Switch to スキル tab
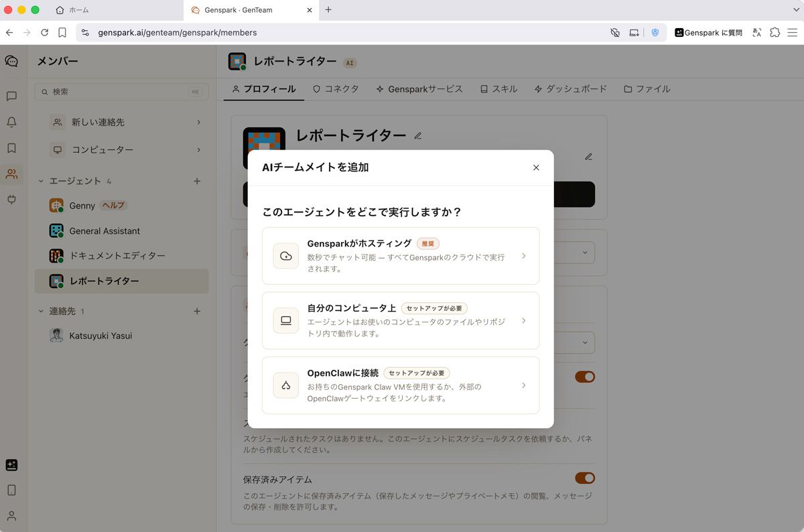 coord(498,88)
